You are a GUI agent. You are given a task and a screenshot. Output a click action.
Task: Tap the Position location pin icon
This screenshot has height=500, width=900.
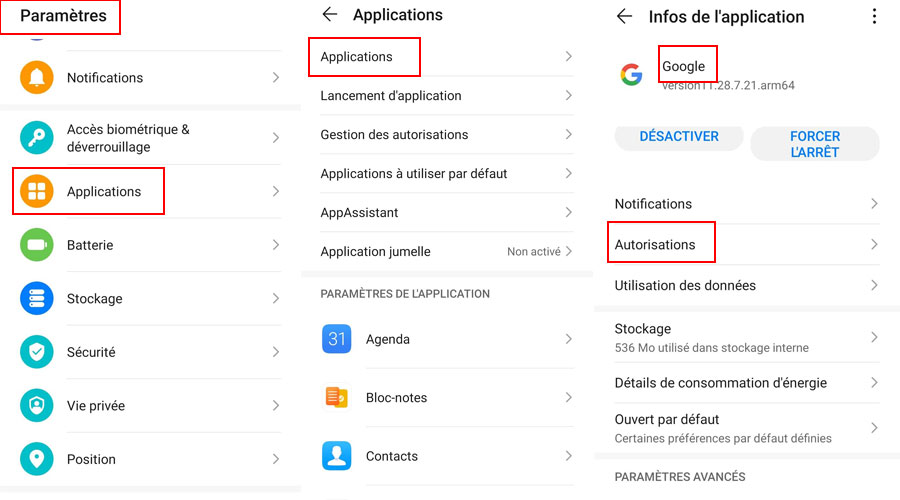[37, 459]
